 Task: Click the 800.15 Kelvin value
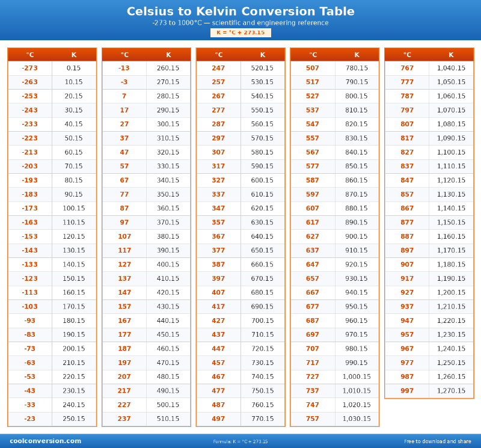pos(357,96)
